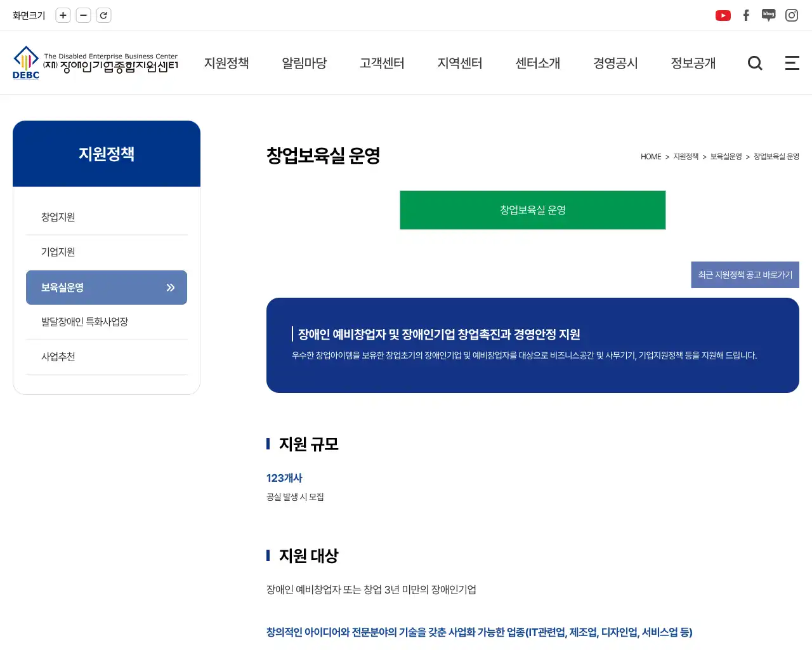
Task: Open 센터소개 menu
Action: (538, 63)
